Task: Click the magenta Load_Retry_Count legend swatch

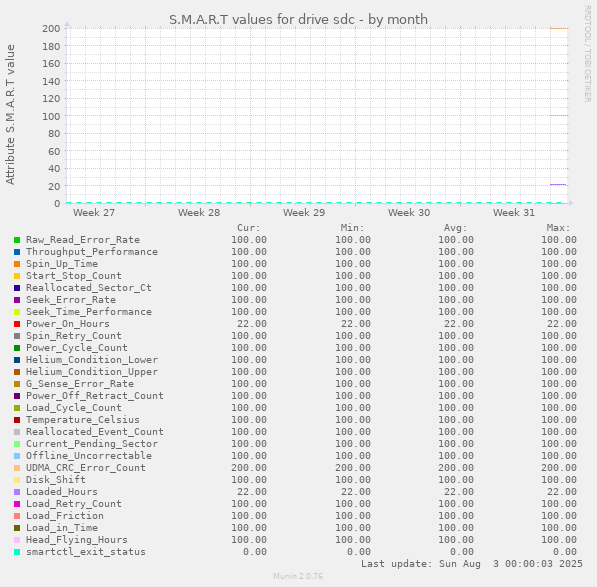Action: 17,504
